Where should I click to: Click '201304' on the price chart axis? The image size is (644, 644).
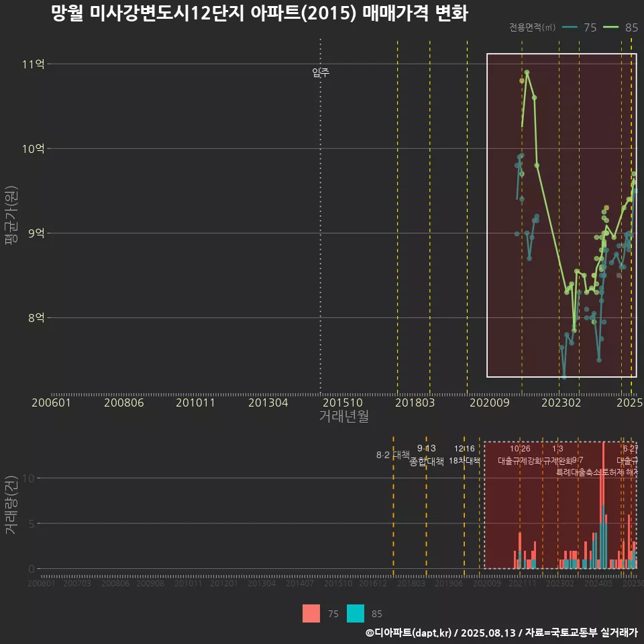coord(268,402)
